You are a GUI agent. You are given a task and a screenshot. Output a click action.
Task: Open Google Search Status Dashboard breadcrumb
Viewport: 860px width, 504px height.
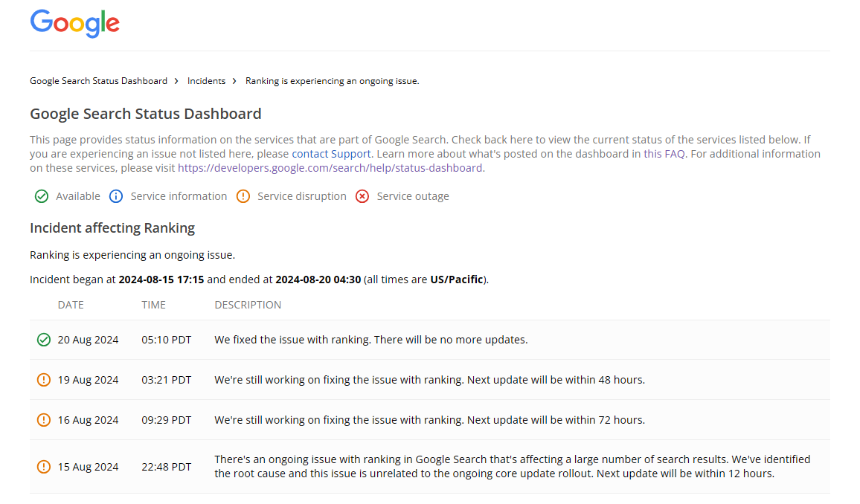click(x=99, y=81)
